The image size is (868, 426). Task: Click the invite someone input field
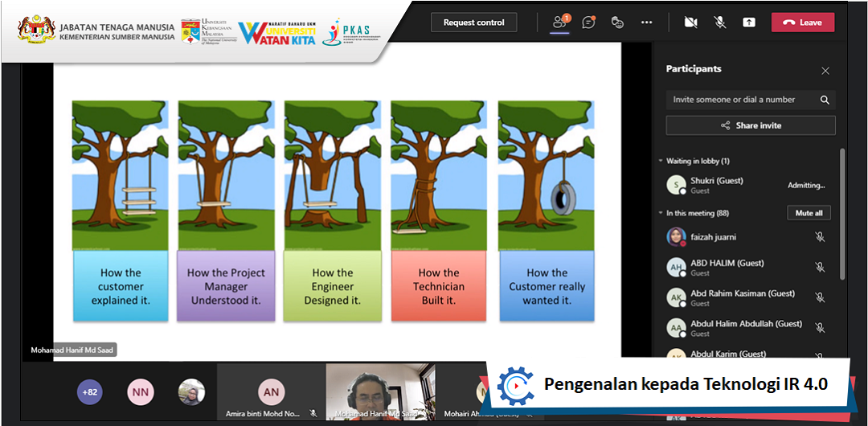coord(739,100)
